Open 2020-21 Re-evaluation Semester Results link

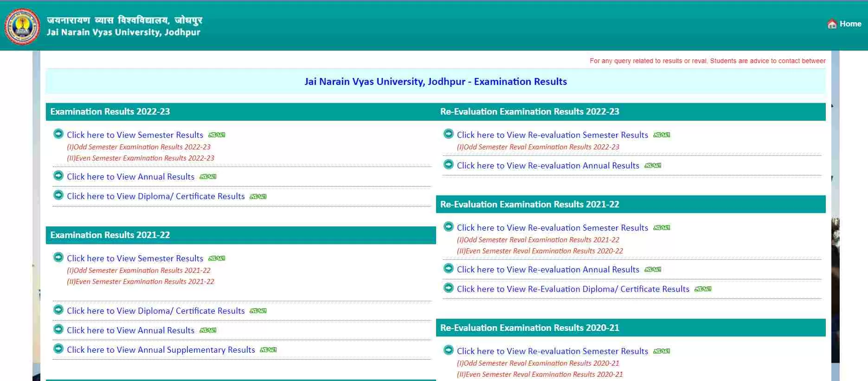(x=553, y=351)
